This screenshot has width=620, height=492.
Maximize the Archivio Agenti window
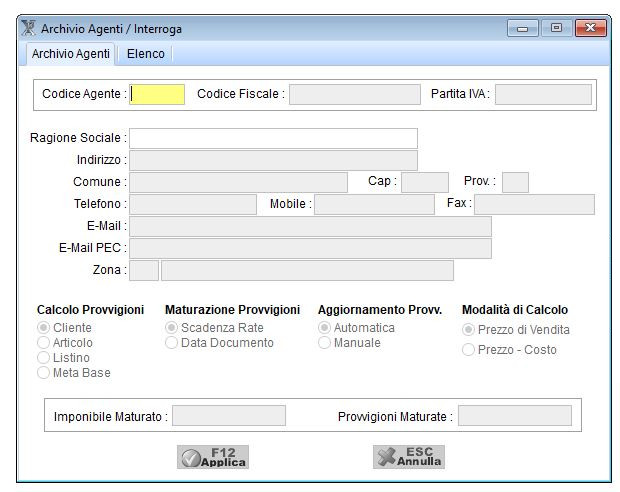(x=556, y=28)
